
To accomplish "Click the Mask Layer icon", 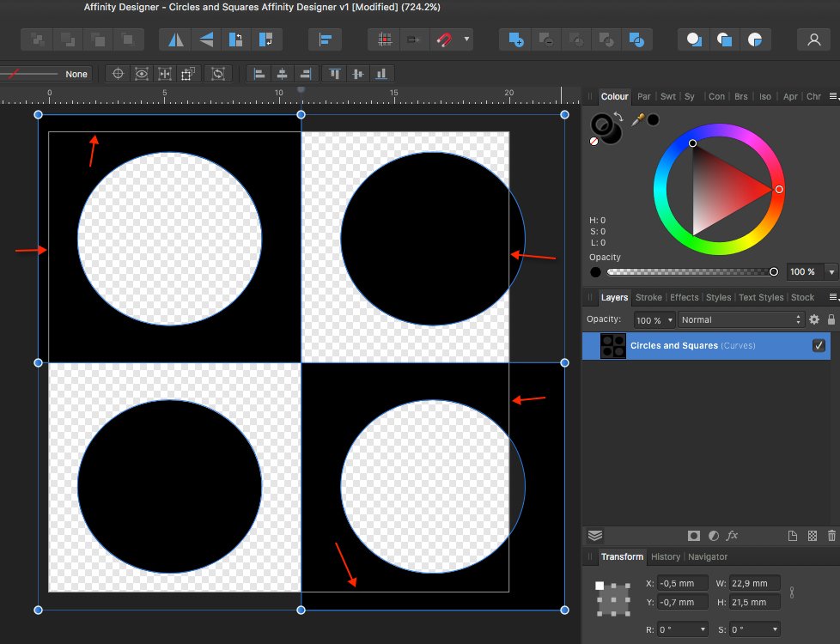I will (694, 536).
